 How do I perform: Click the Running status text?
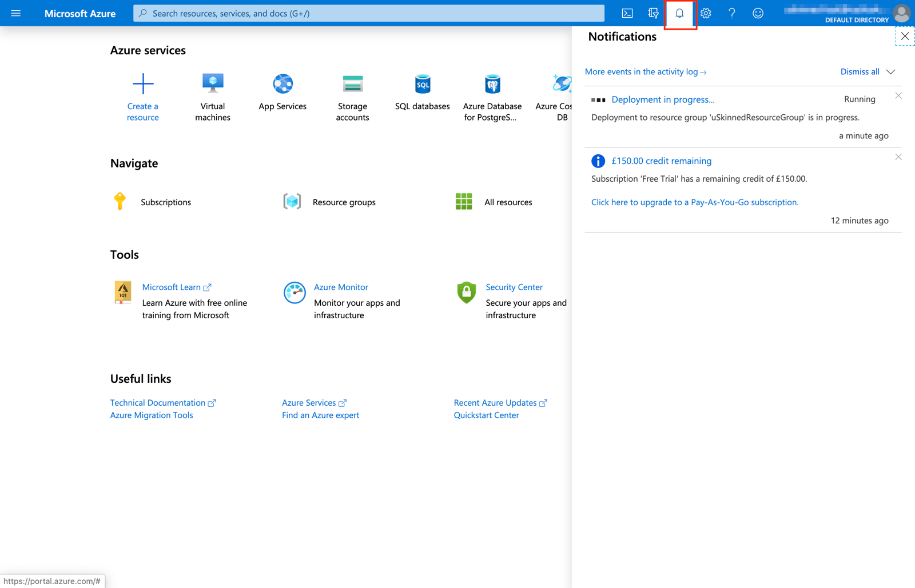[860, 99]
